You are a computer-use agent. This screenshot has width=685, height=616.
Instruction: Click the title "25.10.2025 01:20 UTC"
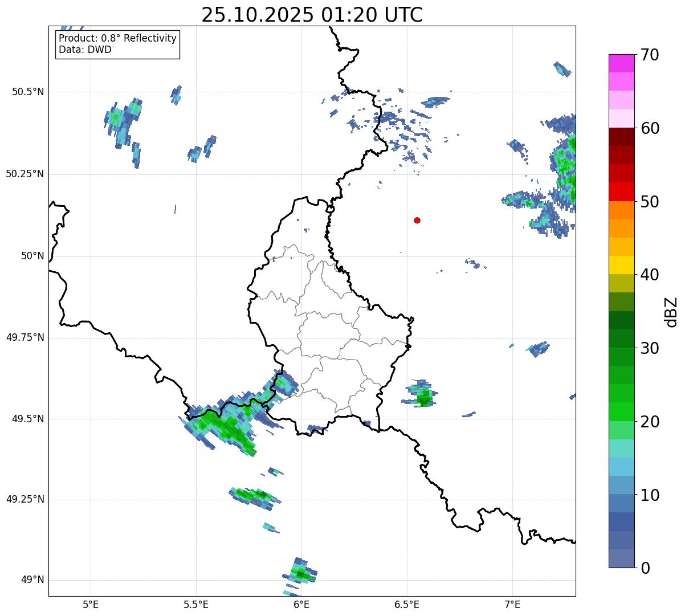(x=312, y=14)
